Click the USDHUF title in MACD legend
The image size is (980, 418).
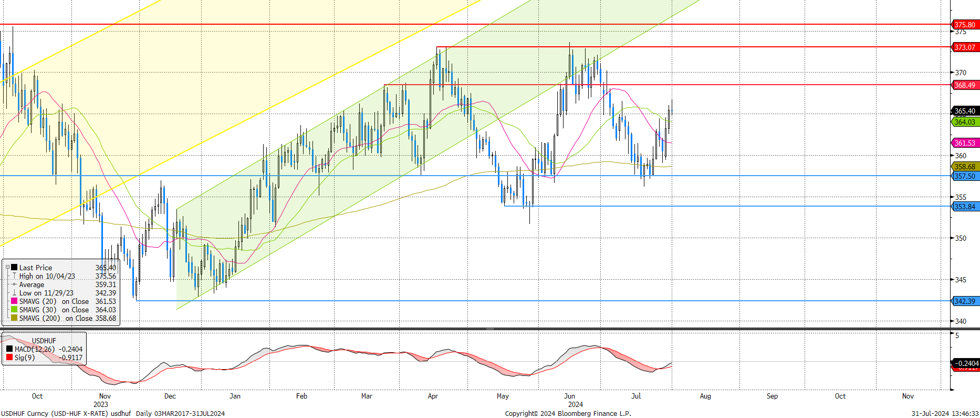click(44, 341)
